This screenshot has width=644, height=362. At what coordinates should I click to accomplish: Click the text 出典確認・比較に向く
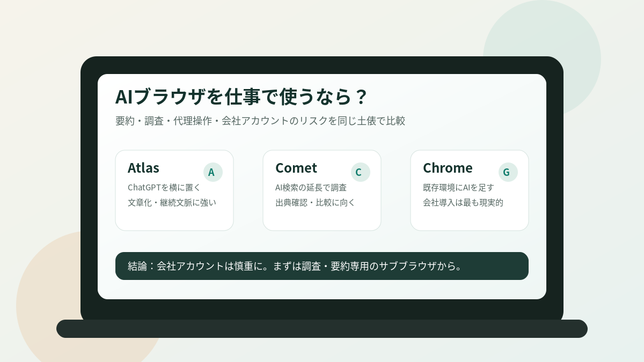(x=315, y=203)
